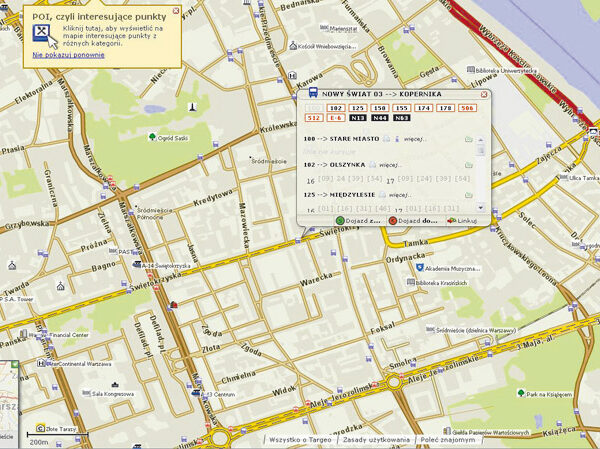Click the bus stop icon in popup header

coord(312,93)
